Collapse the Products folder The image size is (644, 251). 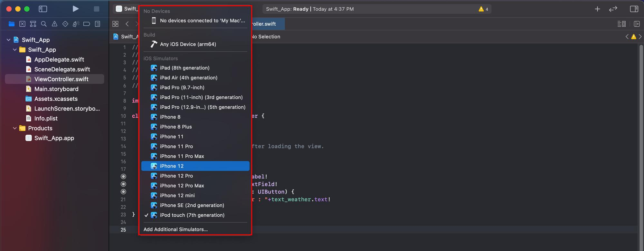[x=15, y=128]
